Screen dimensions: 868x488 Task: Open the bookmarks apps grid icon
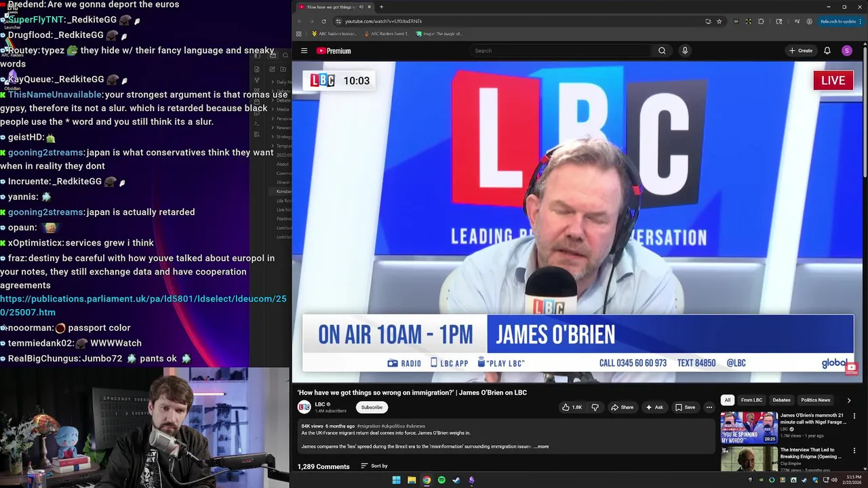pos(298,34)
